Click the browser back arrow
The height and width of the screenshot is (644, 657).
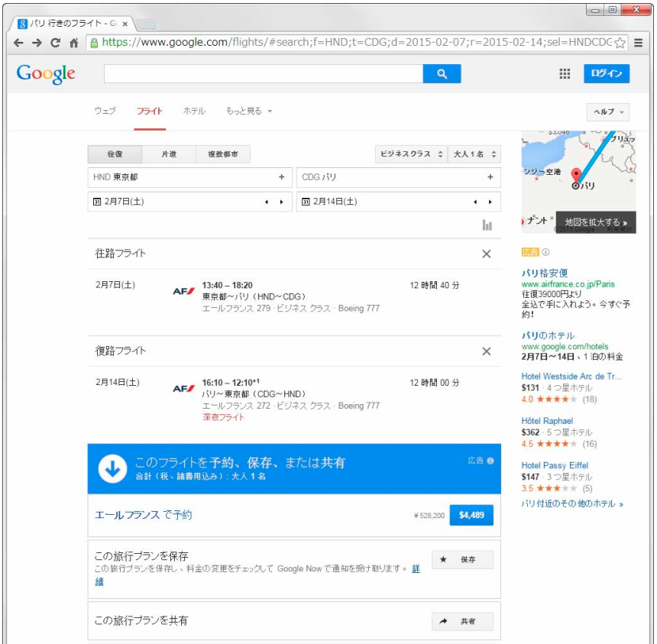18,43
